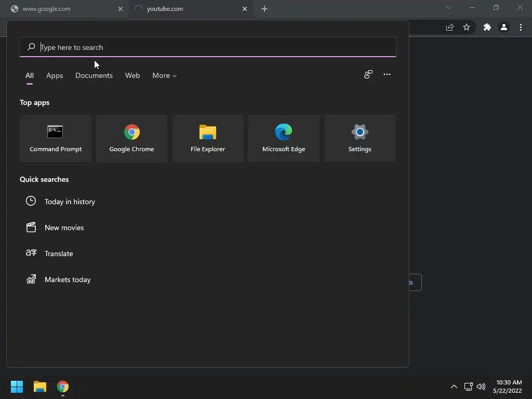Close the www.google.com tab
The height and width of the screenshot is (399, 532).
tap(121, 9)
